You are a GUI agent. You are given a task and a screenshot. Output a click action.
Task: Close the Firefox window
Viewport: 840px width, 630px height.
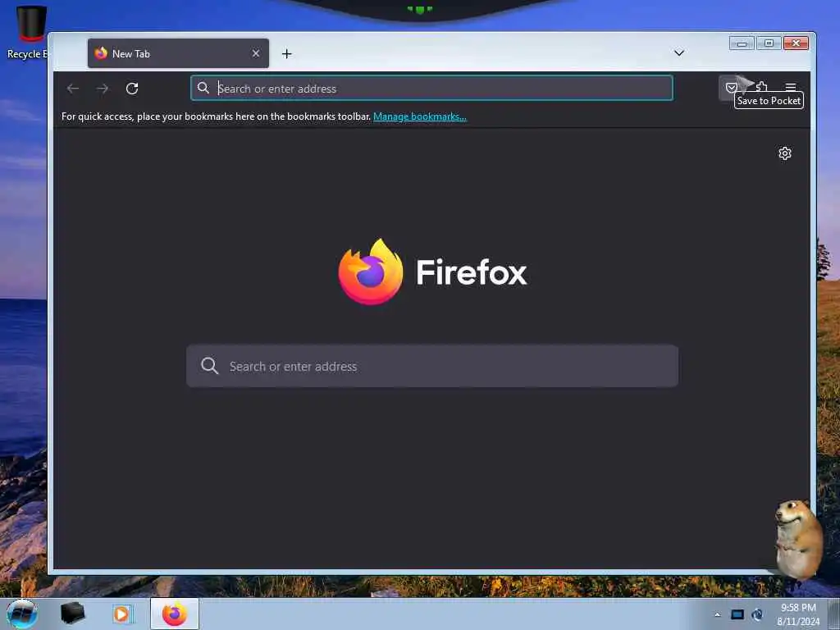point(796,43)
